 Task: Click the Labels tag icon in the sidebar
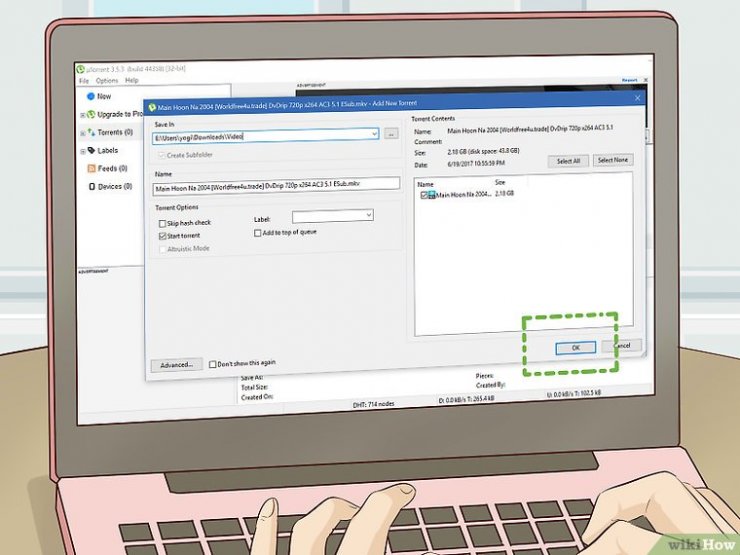coord(92,151)
